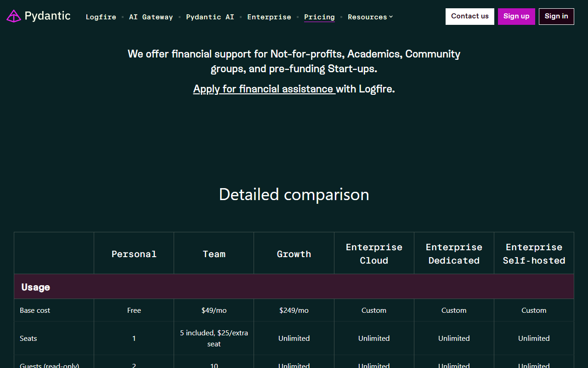
Task: Click the Free base cost cell
Action: (134, 310)
